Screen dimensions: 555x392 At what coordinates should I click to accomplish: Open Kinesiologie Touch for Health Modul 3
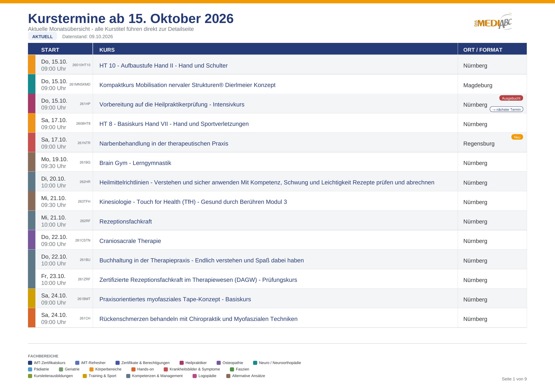(193, 202)
